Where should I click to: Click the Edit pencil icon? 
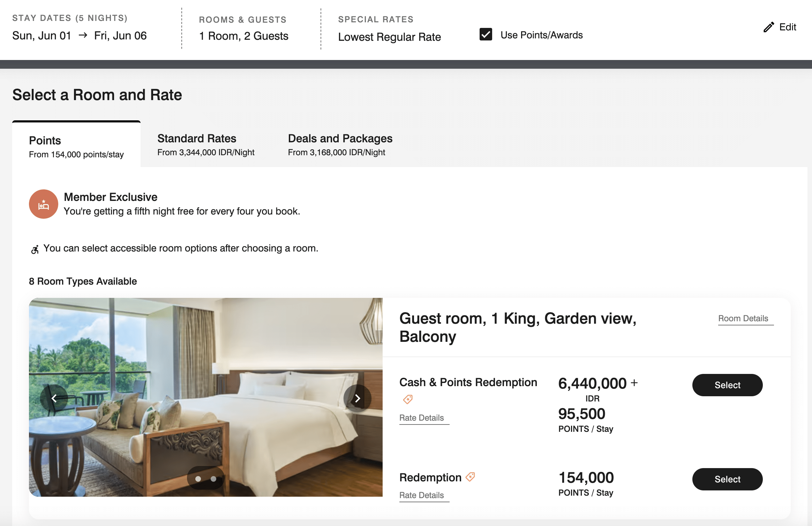pyautogui.click(x=769, y=27)
